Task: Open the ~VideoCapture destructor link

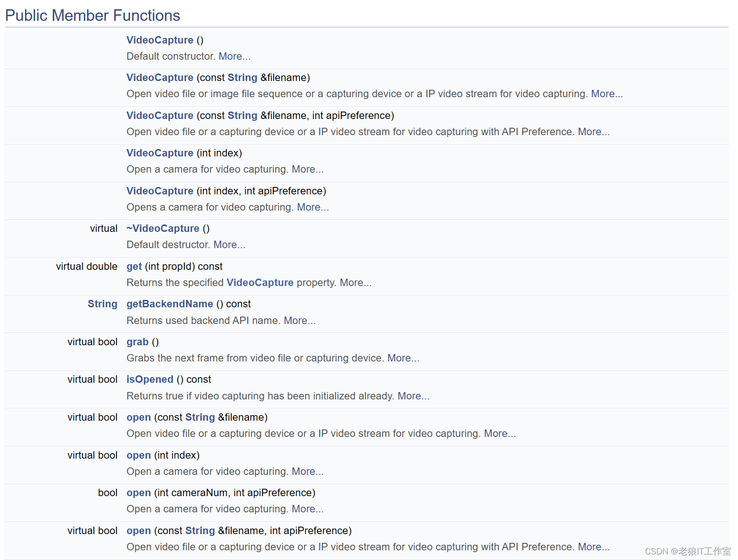Action: pos(163,229)
